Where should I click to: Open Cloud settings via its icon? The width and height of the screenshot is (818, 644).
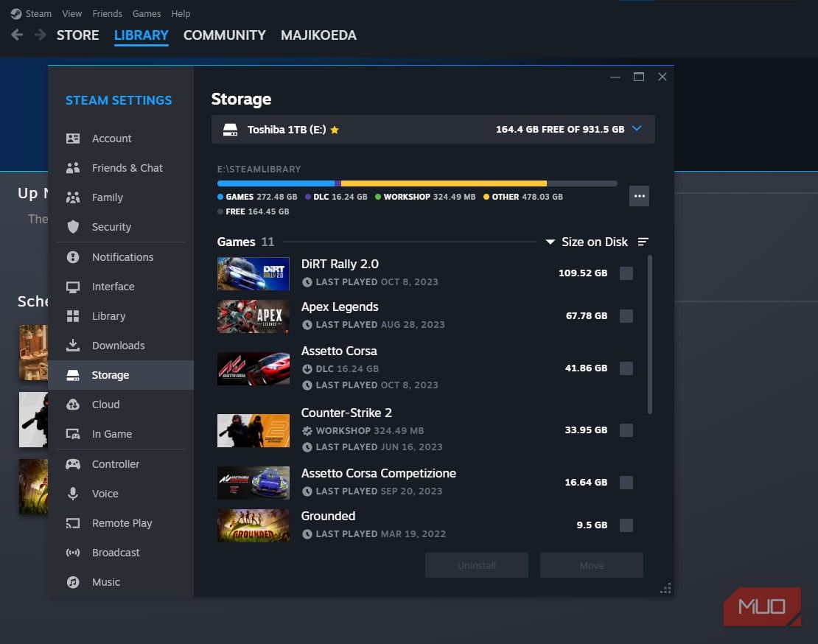pos(73,405)
